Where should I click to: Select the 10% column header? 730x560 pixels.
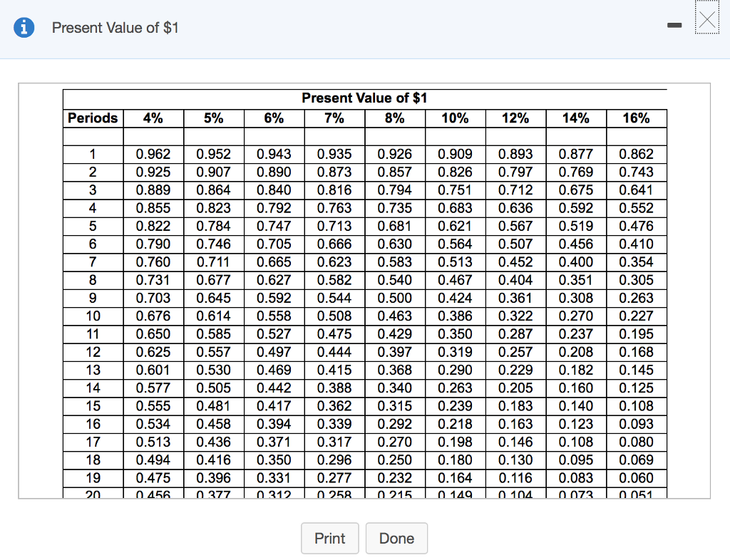tap(455, 118)
